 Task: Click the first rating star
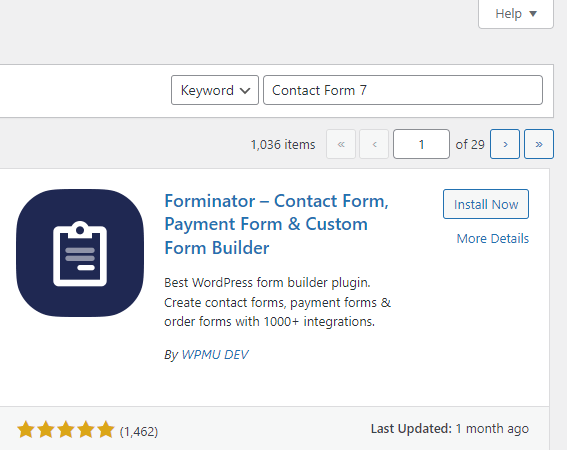[x=26, y=429]
